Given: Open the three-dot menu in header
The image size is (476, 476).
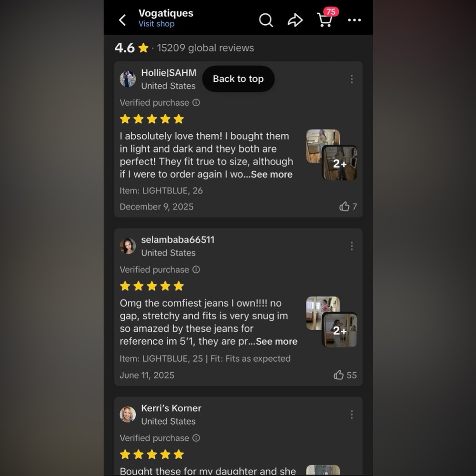Looking at the screenshot, I should coord(354,20).
